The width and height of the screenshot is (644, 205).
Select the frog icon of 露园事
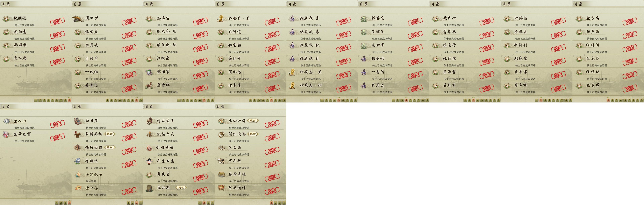(x=149, y=72)
